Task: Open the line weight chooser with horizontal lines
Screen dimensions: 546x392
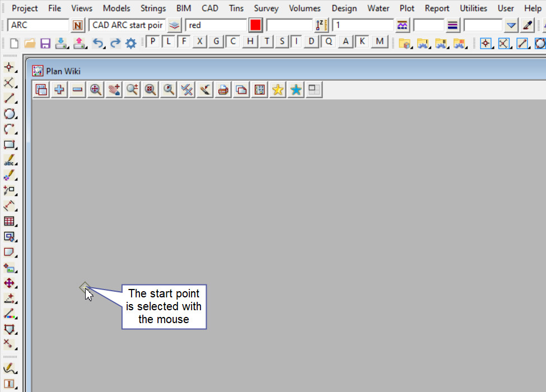Action: coord(452,25)
